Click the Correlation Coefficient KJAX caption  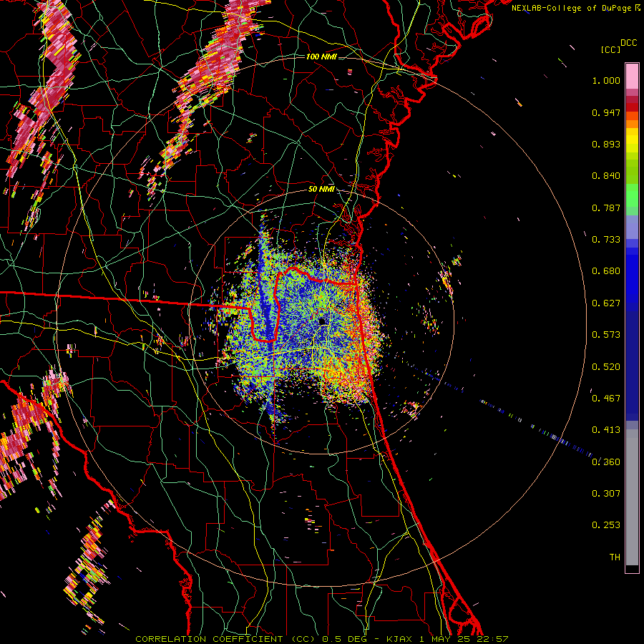321,639
